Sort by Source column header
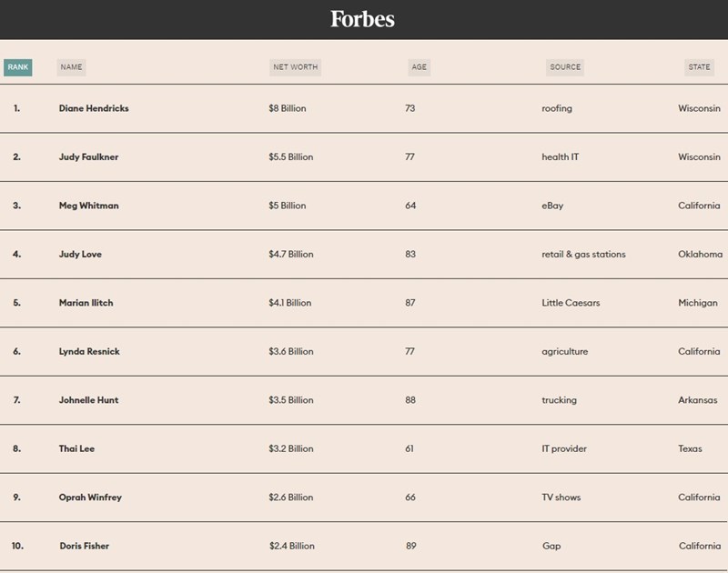 tap(565, 67)
